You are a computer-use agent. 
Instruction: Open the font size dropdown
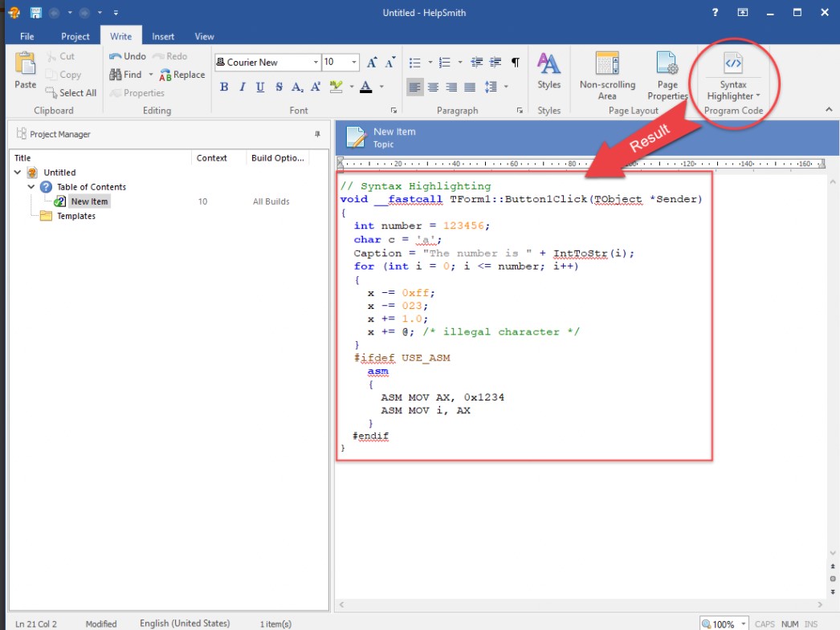pyautogui.click(x=354, y=63)
